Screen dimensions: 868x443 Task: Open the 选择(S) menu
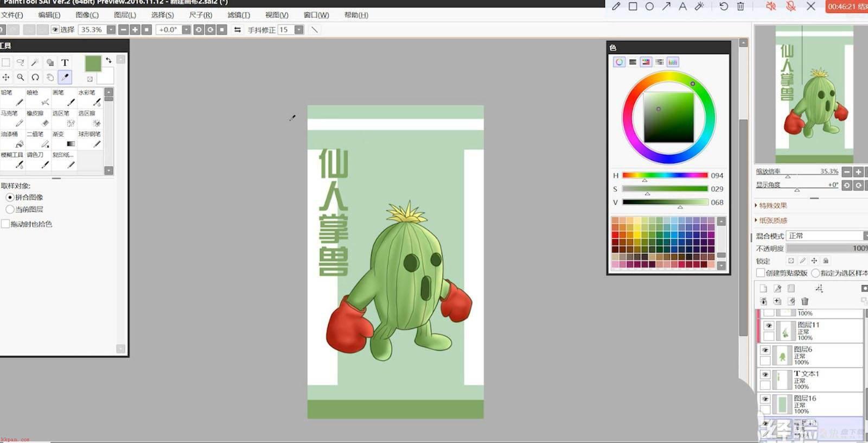pyautogui.click(x=162, y=15)
